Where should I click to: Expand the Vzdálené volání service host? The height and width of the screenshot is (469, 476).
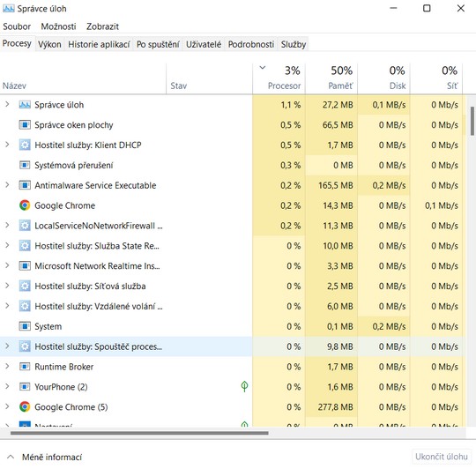[7, 306]
